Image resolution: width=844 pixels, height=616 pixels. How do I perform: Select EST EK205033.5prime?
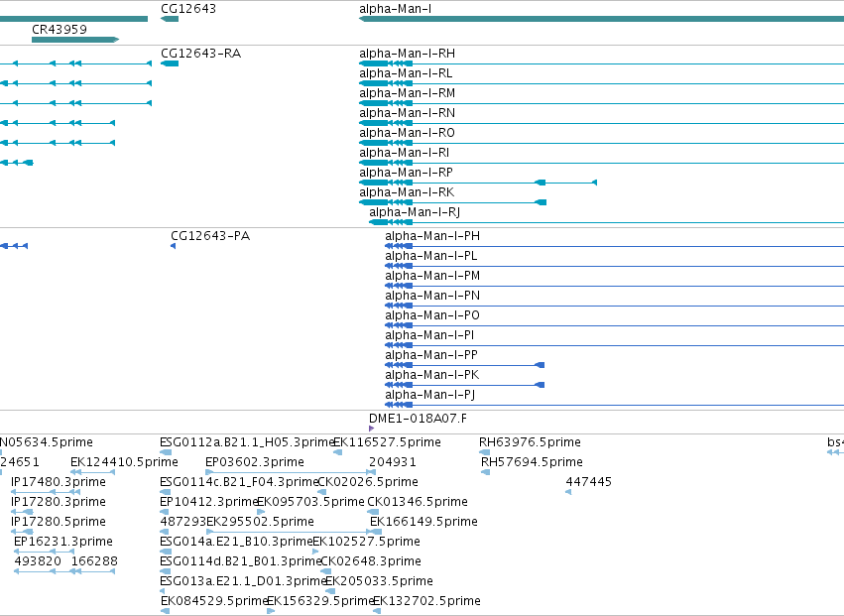click(x=379, y=582)
